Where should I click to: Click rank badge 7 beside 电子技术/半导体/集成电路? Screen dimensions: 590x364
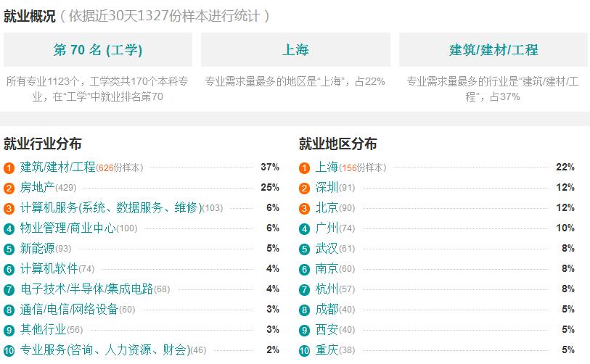pos(9,290)
